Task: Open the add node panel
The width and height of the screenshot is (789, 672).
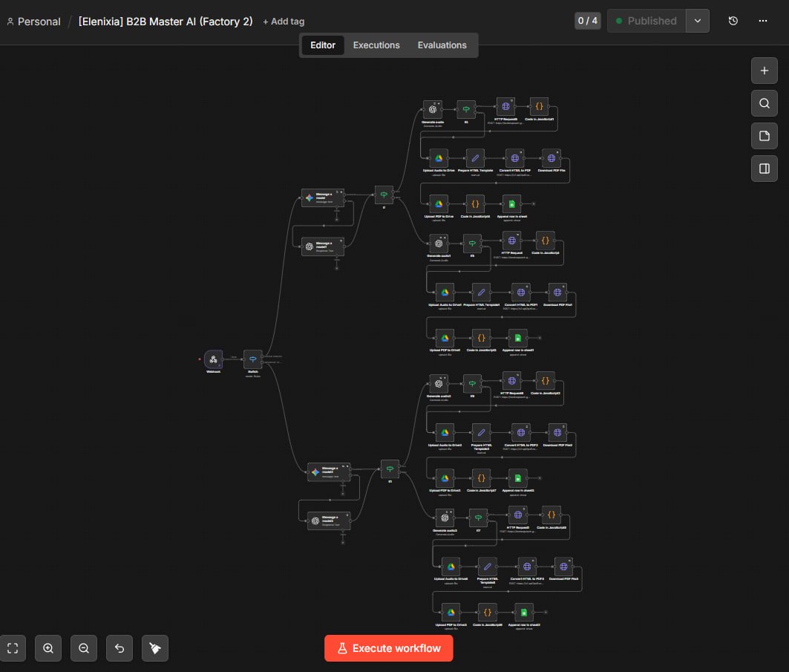Action: coord(765,71)
